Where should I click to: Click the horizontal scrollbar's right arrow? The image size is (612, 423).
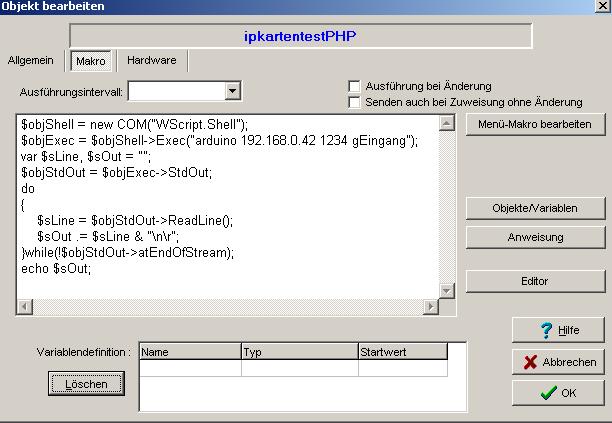click(x=432, y=307)
